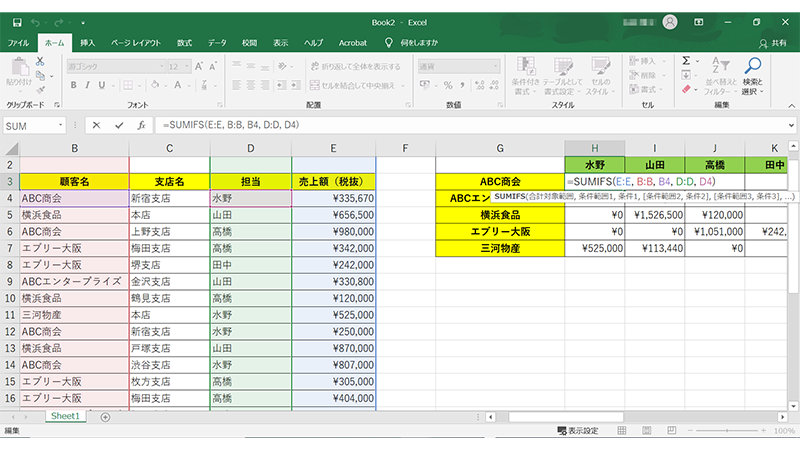The image size is (800, 450).
Task: Click the Select All corner triangle
Action: 11,148
